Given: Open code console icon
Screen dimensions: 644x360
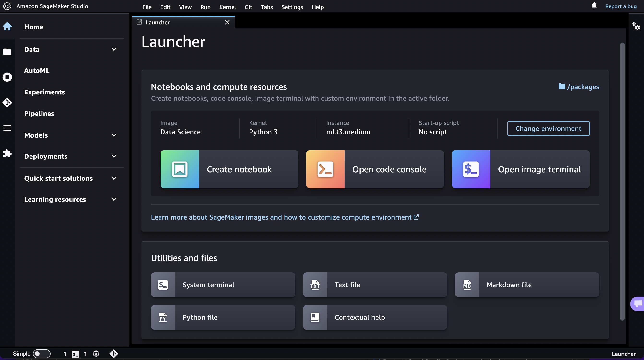Looking at the screenshot, I should pyautogui.click(x=325, y=169).
